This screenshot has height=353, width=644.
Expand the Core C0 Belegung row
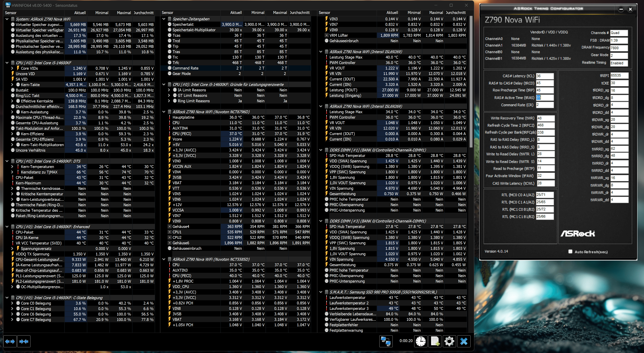[x=12, y=303]
